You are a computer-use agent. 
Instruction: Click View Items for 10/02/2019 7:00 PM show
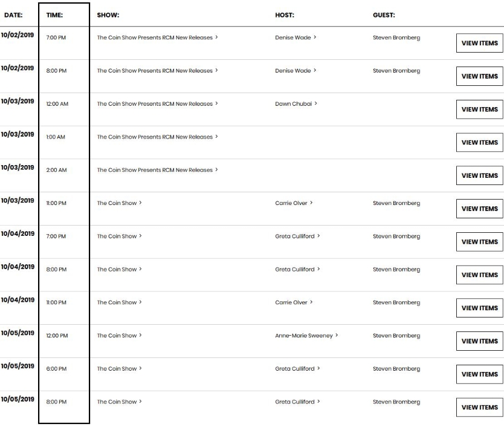click(480, 43)
